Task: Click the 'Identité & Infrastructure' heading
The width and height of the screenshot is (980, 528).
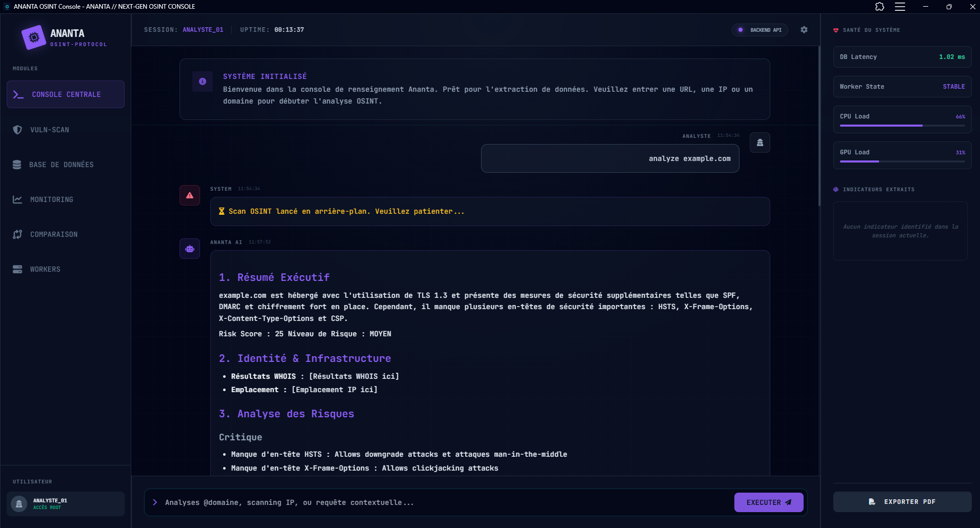Action: 305,358
